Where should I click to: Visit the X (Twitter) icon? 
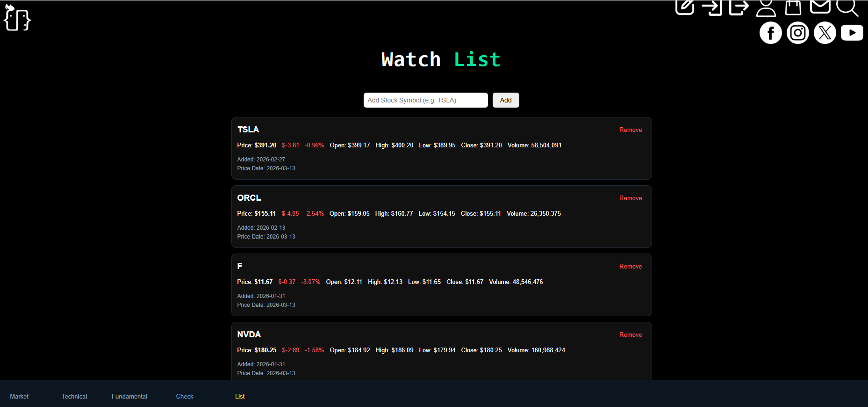pos(825,33)
